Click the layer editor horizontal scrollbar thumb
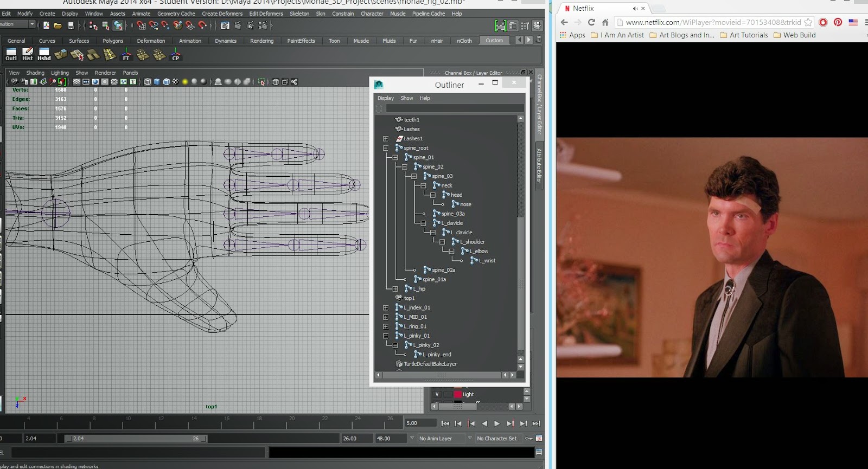 457,407
